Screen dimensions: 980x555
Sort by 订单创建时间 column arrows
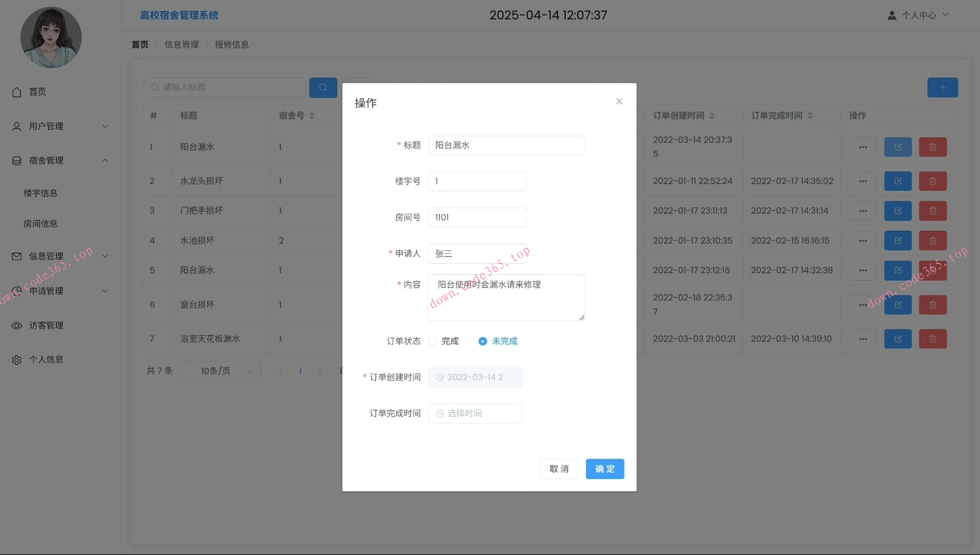pos(712,115)
